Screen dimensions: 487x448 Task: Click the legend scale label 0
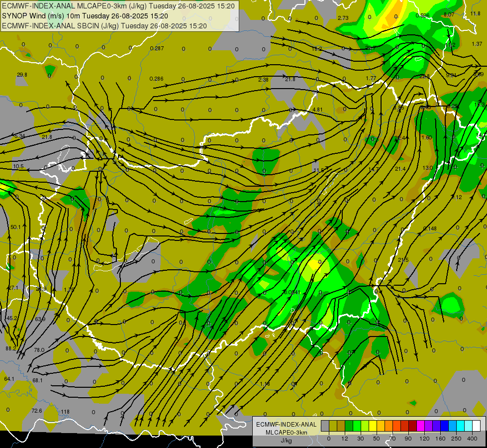pos(329,439)
